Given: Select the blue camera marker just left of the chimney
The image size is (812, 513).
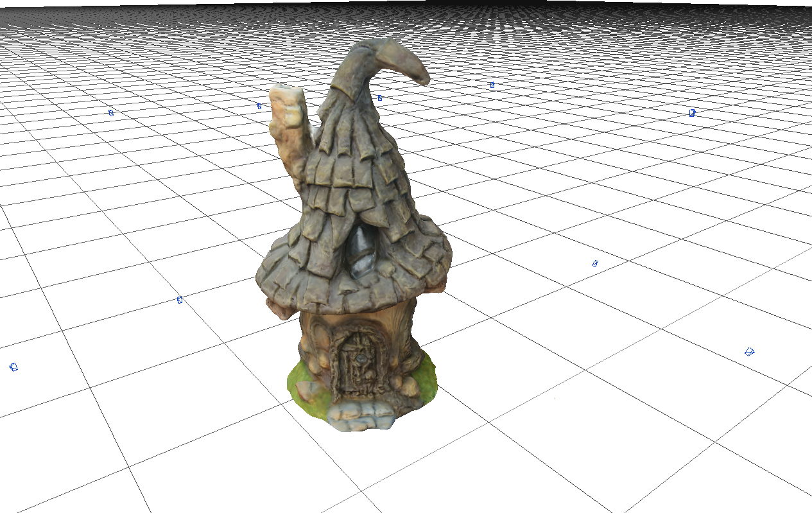Looking at the screenshot, I should coord(259,106).
